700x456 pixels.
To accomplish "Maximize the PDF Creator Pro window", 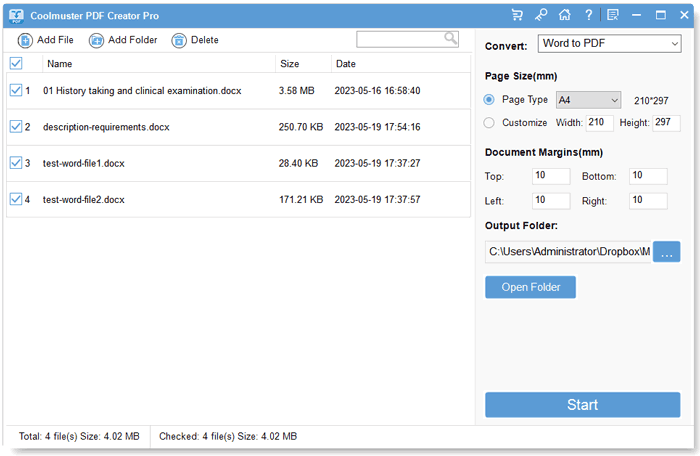I will (x=661, y=15).
